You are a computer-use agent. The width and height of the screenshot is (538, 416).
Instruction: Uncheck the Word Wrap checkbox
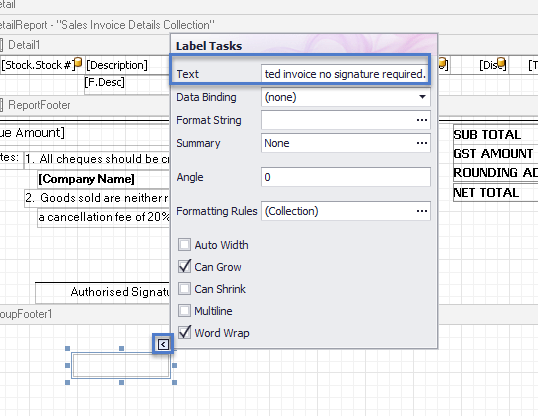pos(184,333)
